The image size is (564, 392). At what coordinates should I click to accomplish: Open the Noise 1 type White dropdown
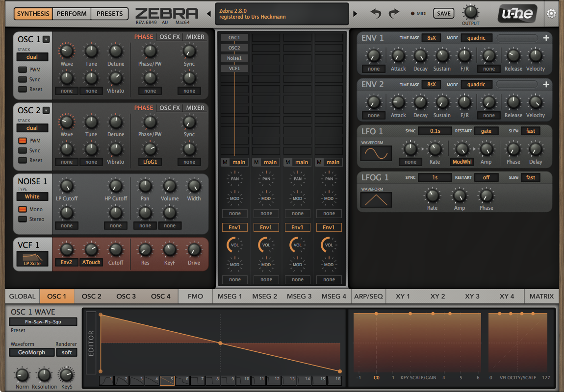(32, 196)
